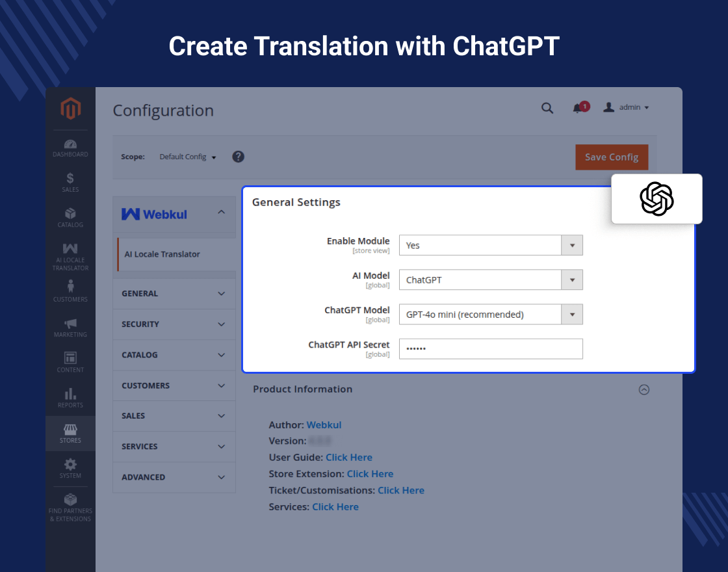This screenshot has width=728, height=572.
Task: Open the User Guide Click Here link
Action: click(349, 458)
